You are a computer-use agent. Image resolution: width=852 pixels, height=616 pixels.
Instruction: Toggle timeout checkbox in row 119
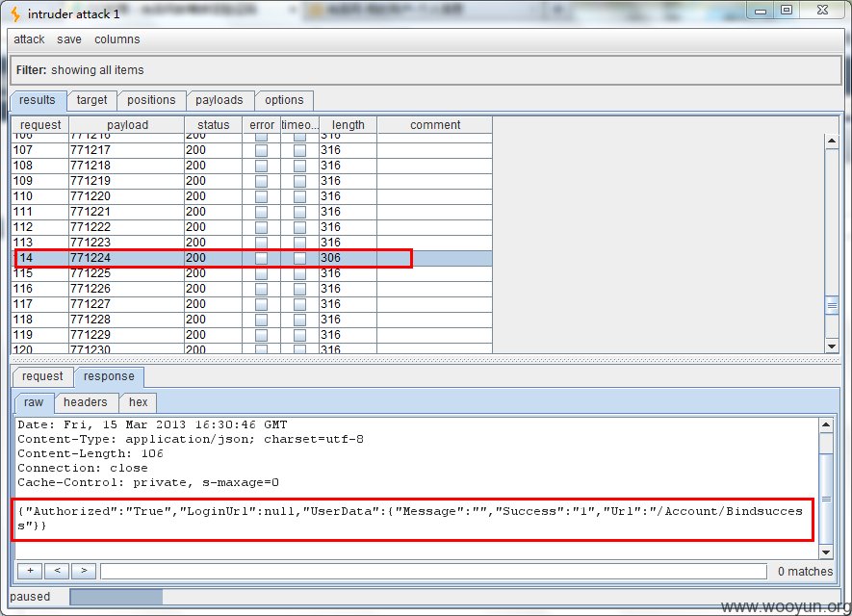[x=300, y=335]
